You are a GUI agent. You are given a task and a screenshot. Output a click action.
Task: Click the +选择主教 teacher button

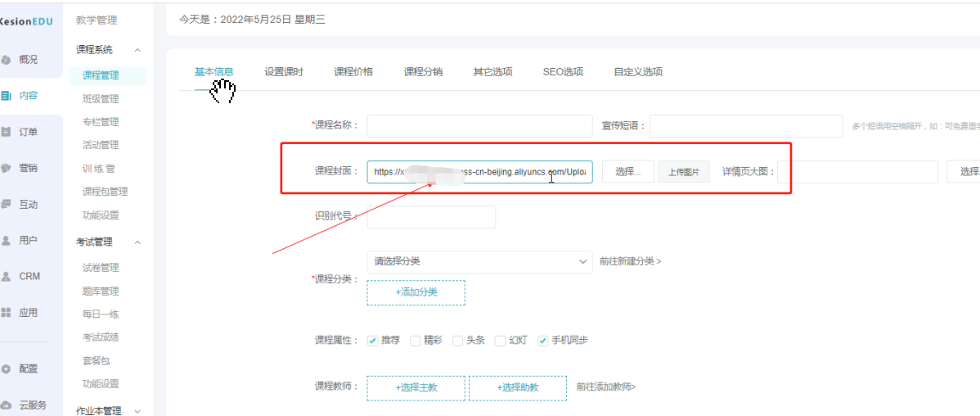pyautogui.click(x=416, y=387)
